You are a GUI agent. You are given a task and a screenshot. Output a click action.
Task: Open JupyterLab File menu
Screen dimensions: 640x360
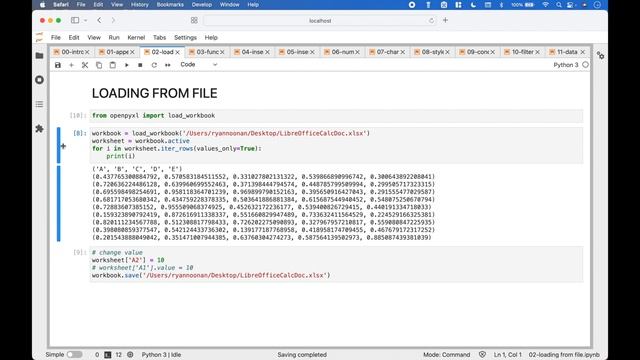(56, 38)
